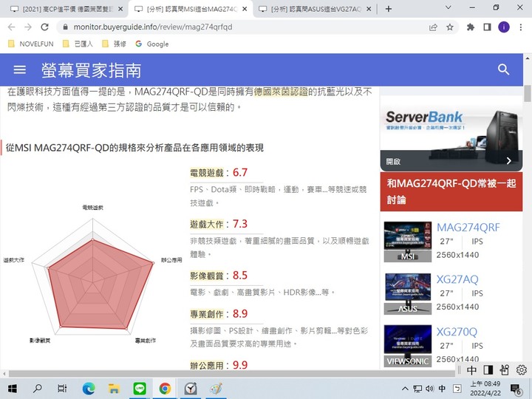The width and height of the screenshot is (532, 399).
Task: Toggle half/full width on IME toolbar
Action: click(x=488, y=369)
